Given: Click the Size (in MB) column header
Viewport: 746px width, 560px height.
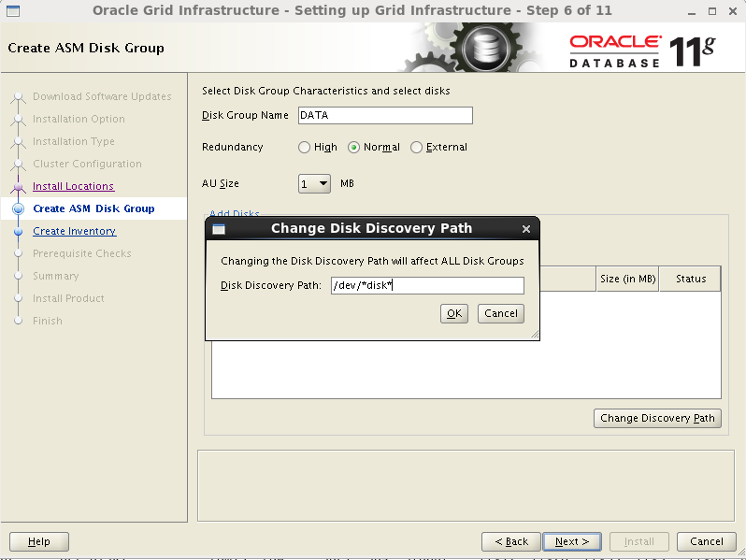Looking at the screenshot, I should click(627, 279).
